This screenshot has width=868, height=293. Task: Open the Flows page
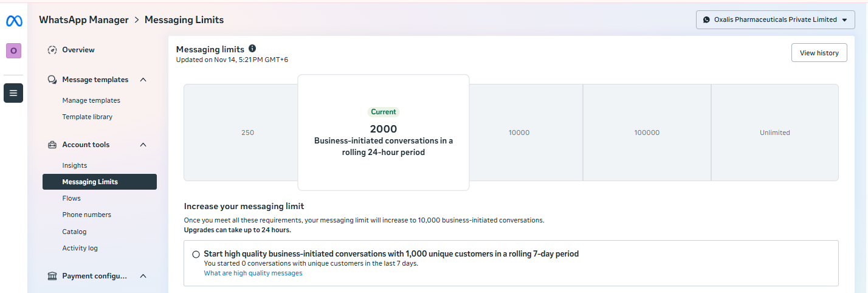point(71,198)
